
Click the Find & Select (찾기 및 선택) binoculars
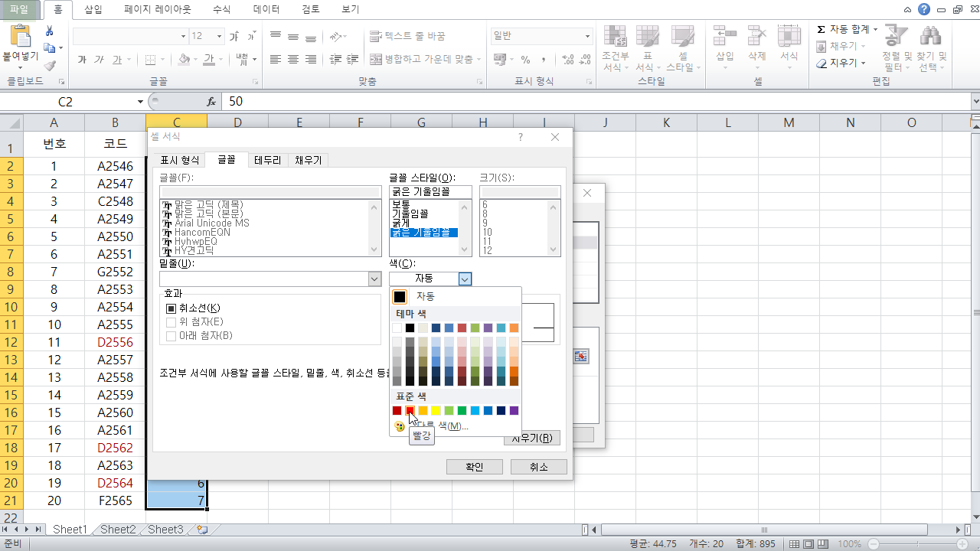point(931,37)
